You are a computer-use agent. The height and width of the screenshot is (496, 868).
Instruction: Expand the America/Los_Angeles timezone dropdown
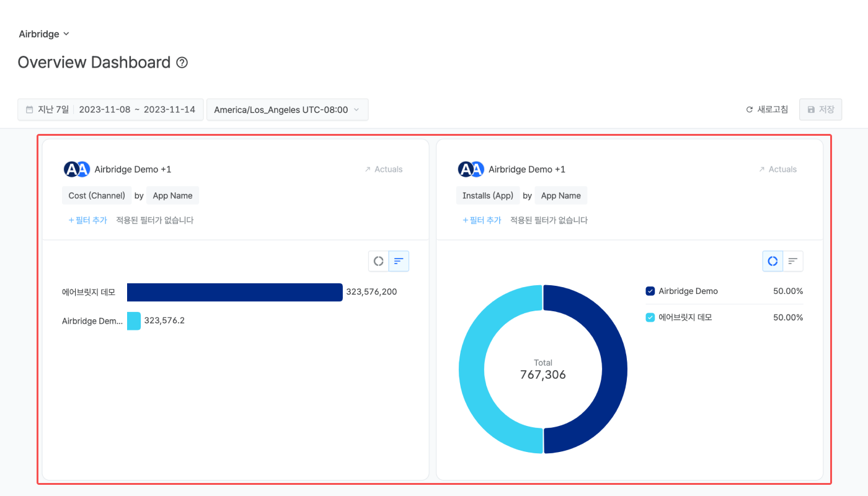click(x=287, y=110)
